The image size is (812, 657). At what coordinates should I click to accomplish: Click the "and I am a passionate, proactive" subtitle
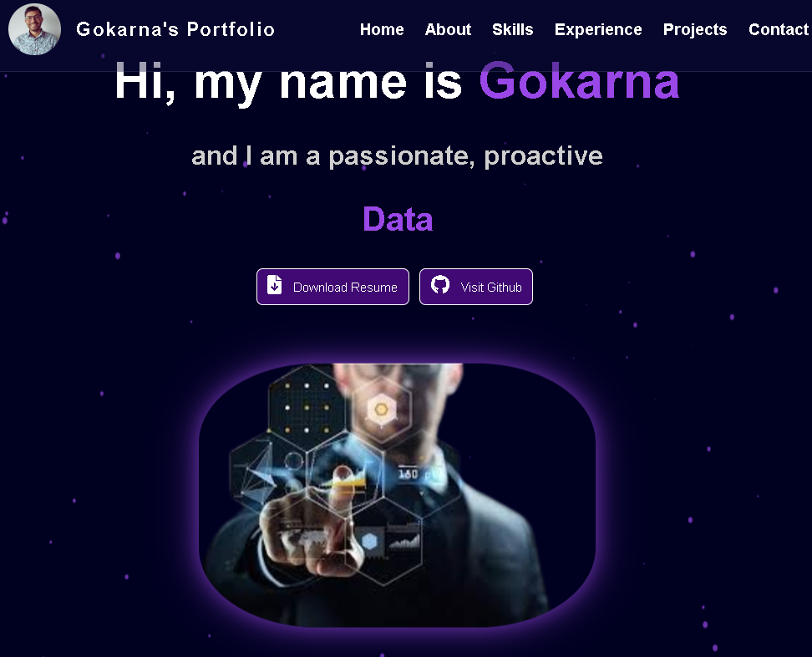point(397,155)
